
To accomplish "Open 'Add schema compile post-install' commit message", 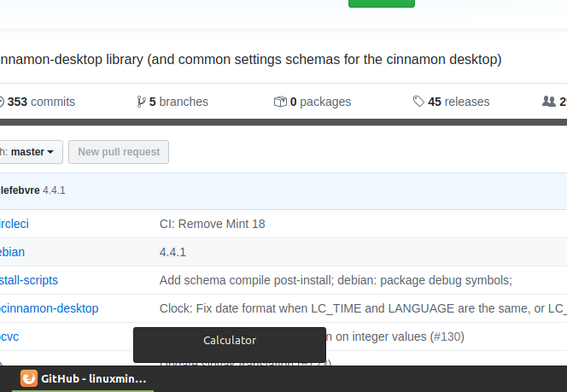I will pos(336,280).
